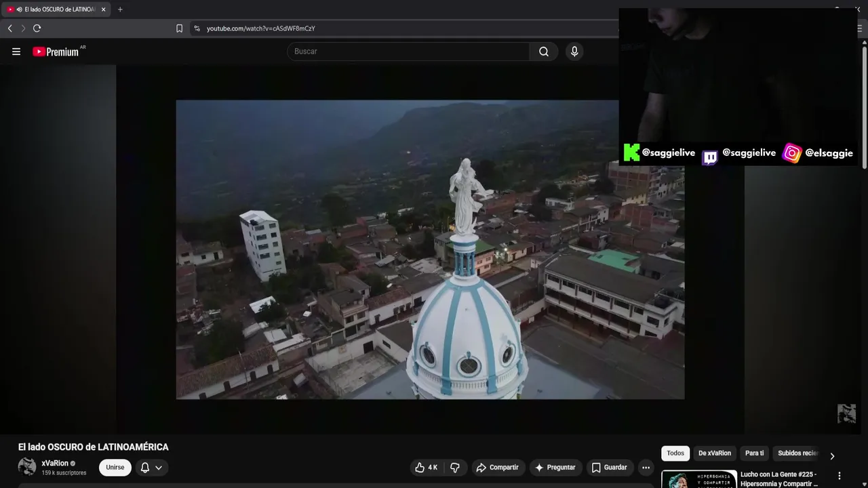Click the search magnifier button
Screen dimensions: 868x488
[544, 52]
